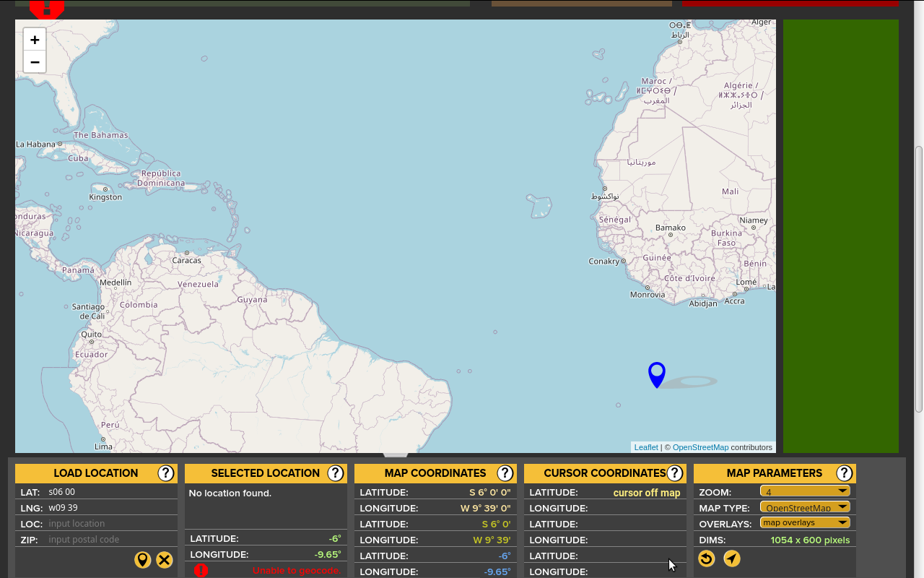The width and height of the screenshot is (924, 578).
Task: Zoom in the map with plus button
Action: click(35, 40)
